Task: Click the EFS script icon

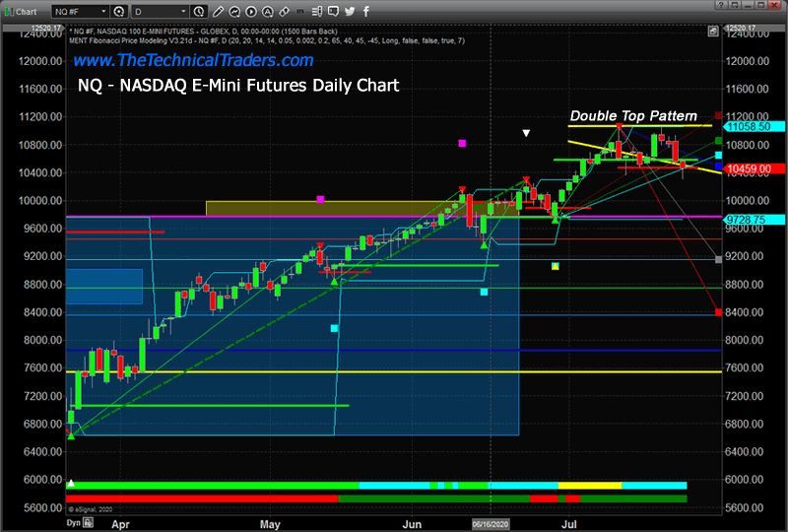Action: tap(300, 11)
